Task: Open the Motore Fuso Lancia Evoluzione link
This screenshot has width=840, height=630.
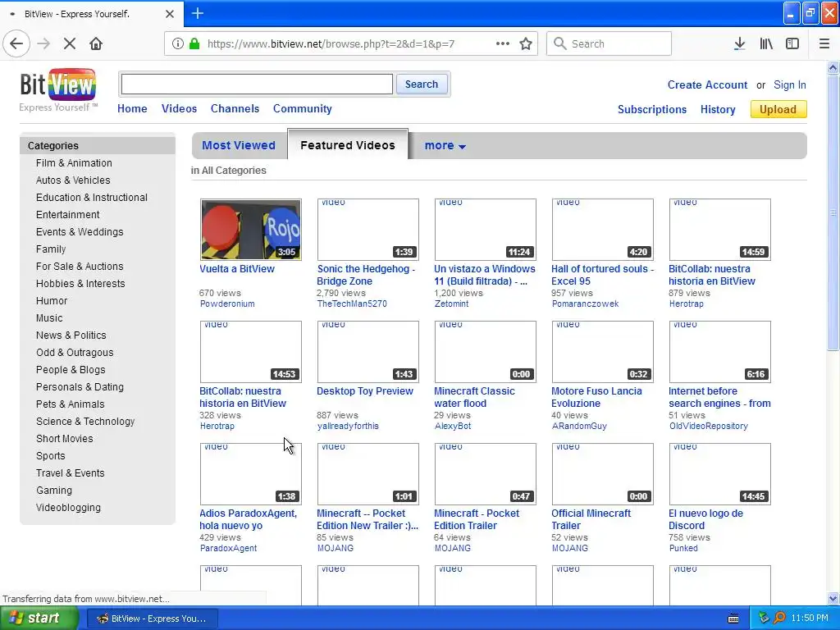Action: (596, 397)
